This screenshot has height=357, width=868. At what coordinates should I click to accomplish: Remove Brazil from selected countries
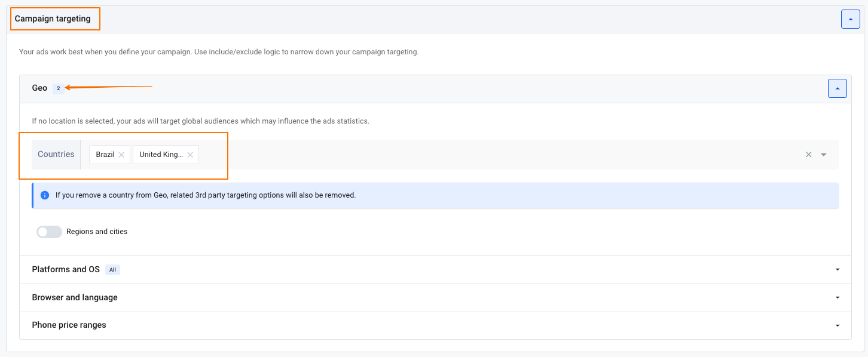(121, 155)
